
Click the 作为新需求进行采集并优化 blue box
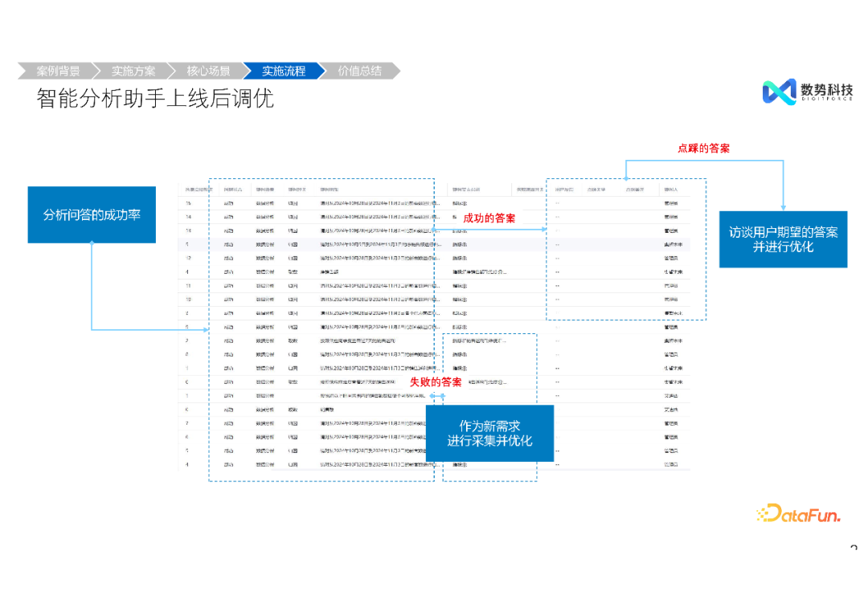489,433
